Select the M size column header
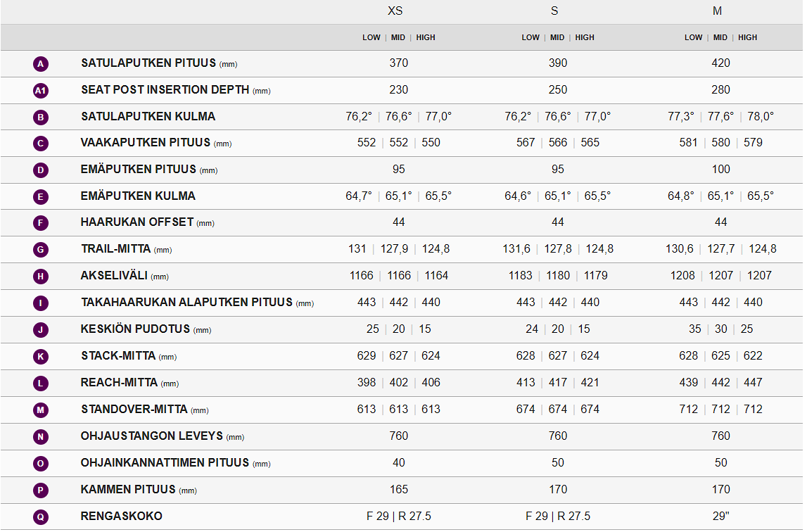 pyautogui.click(x=717, y=11)
